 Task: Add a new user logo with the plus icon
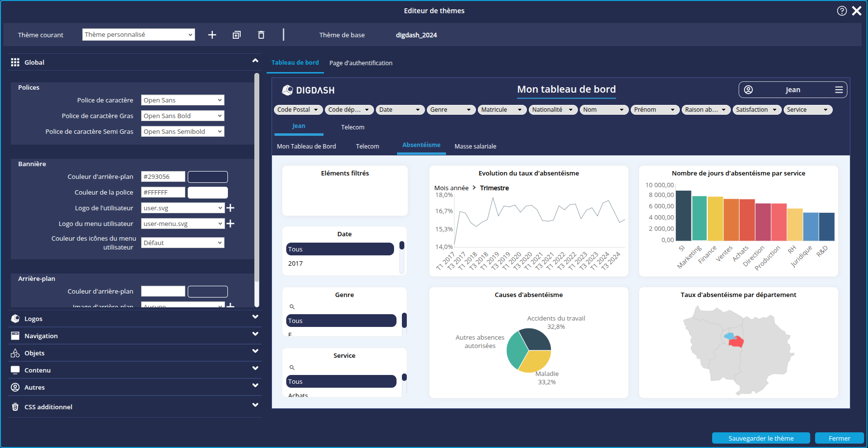(x=230, y=208)
